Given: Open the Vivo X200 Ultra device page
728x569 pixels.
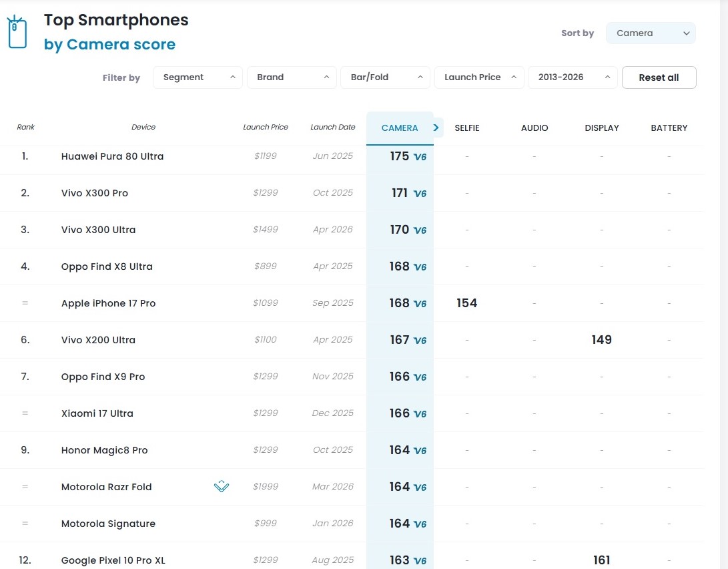Looking at the screenshot, I should coord(99,339).
